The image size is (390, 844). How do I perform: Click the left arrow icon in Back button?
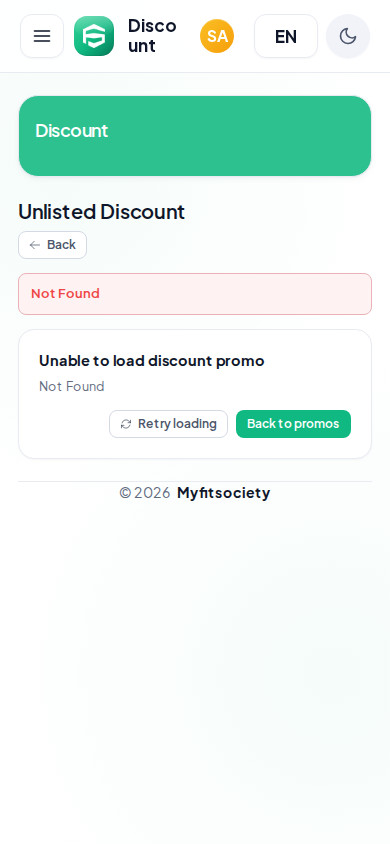34,245
